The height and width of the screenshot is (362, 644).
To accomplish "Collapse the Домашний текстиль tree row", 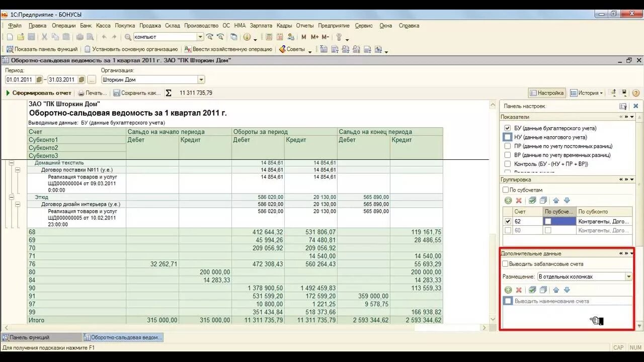I will point(11,163).
